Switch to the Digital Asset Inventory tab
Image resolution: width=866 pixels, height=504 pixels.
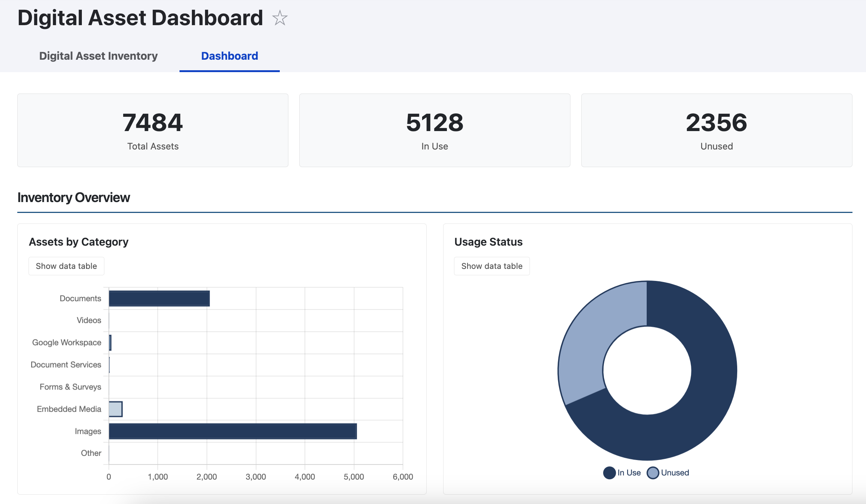coord(98,56)
